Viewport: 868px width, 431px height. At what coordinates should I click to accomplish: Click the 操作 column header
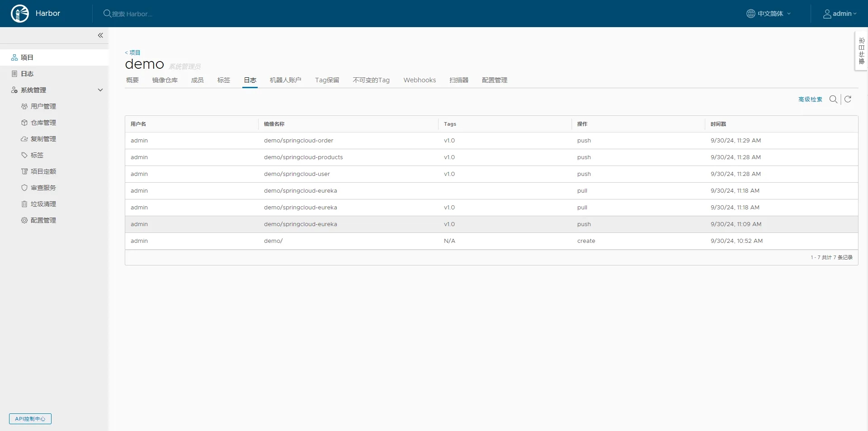tap(582, 124)
